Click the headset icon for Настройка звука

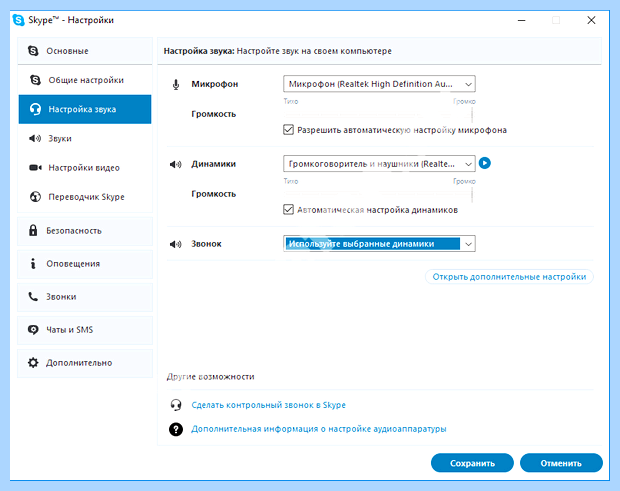pos(36,109)
